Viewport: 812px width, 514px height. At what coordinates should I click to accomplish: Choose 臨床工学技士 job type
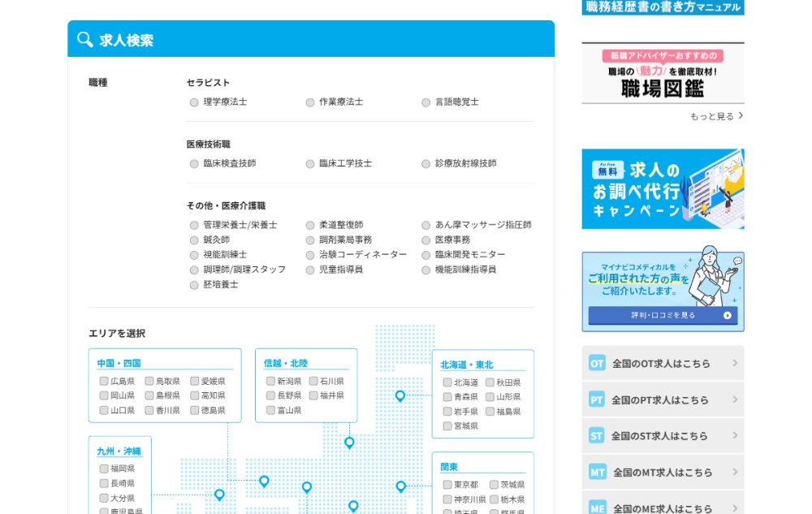click(x=310, y=164)
